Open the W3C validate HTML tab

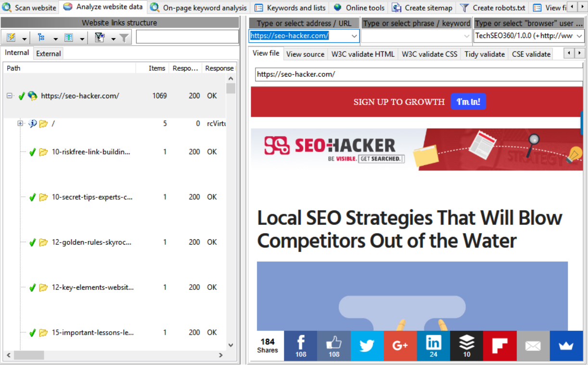tap(362, 54)
